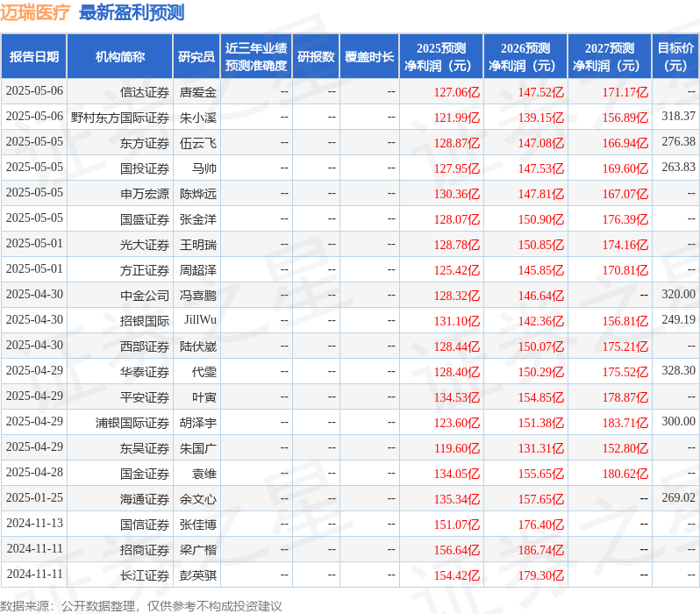
Task: Select the 2026预测净利润 column header
Action: (525, 57)
